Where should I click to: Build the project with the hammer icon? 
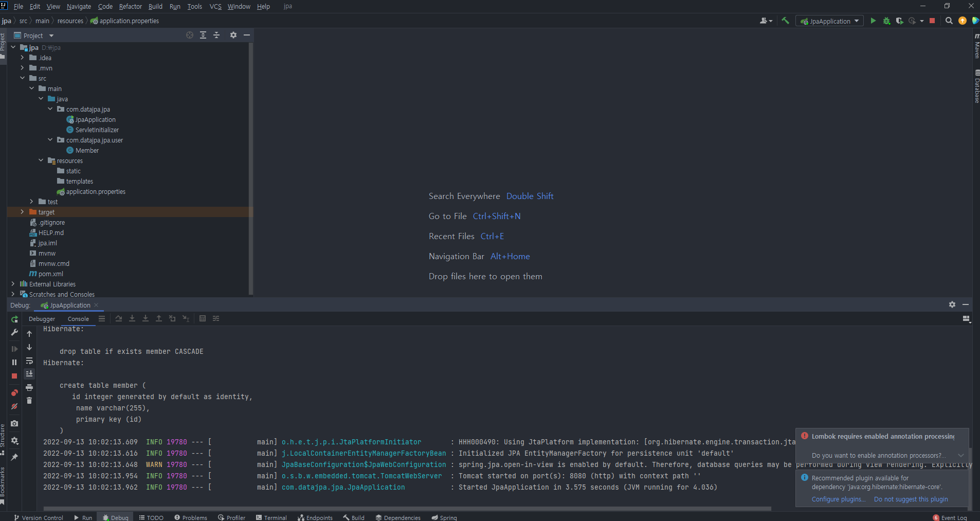[785, 21]
